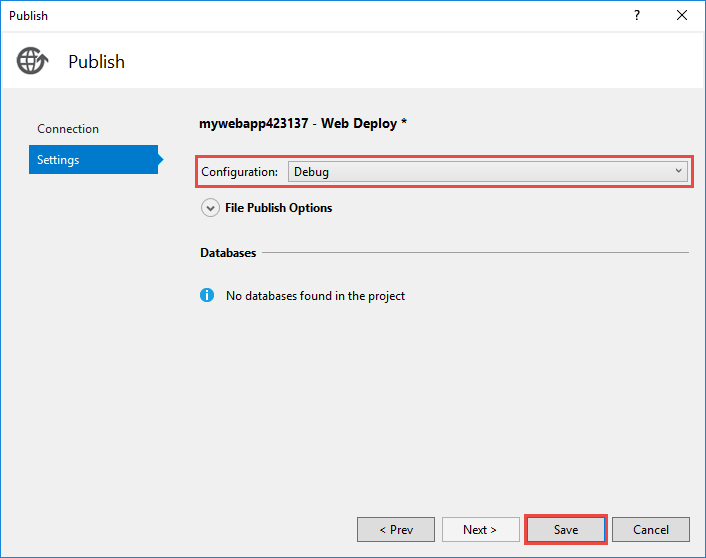This screenshot has height=558, width=706.
Task: Click the Publish heading beside the globe
Action: click(97, 62)
